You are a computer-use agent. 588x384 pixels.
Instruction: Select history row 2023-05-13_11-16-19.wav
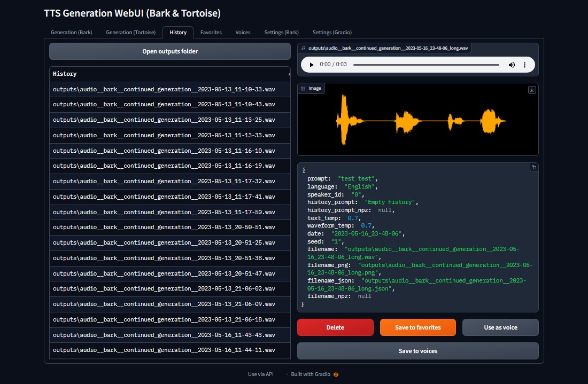(x=170, y=166)
